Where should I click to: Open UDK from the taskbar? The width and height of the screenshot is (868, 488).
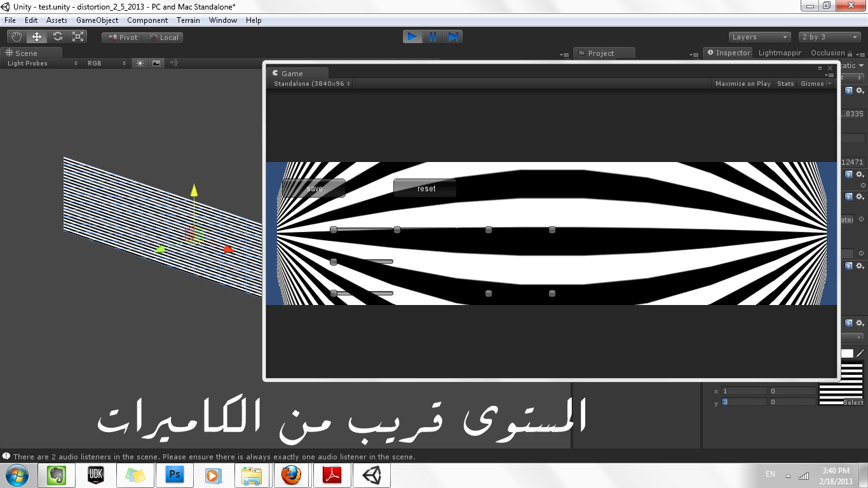point(96,475)
